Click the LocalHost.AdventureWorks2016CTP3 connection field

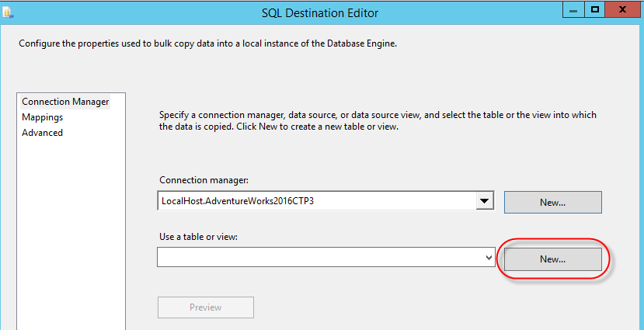(315, 201)
